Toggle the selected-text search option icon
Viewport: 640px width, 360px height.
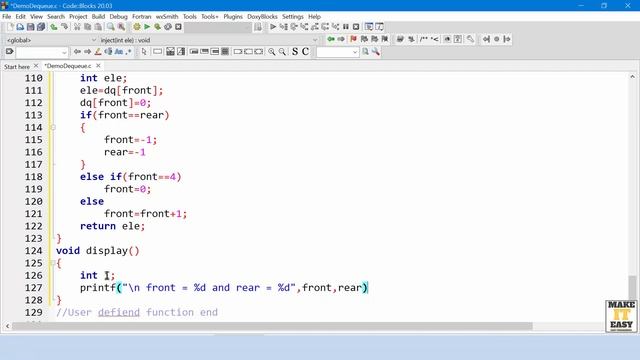pos(108,52)
